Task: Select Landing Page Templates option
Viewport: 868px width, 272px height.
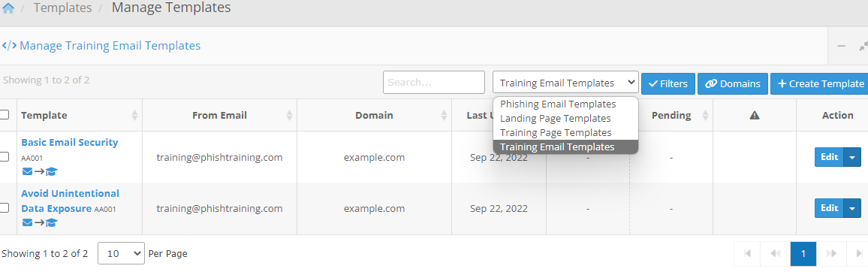Action: (x=555, y=119)
